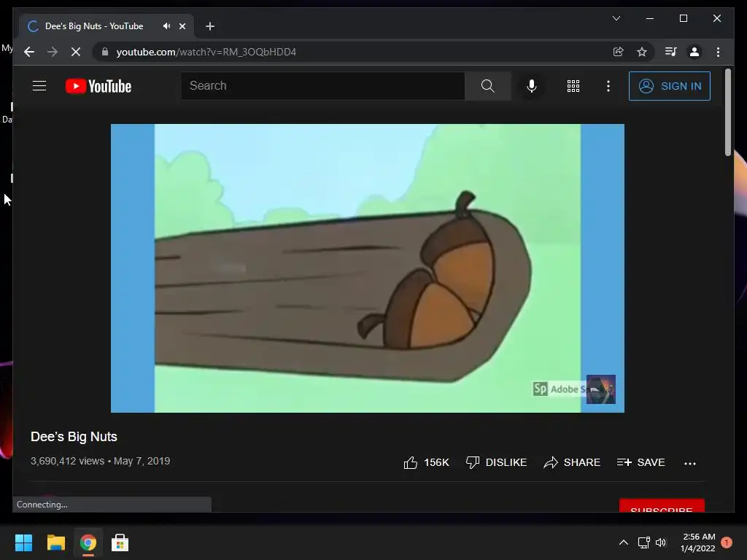
Task: Open the Windows Start menu
Action: pyautogui.click(x=23, y=542)
